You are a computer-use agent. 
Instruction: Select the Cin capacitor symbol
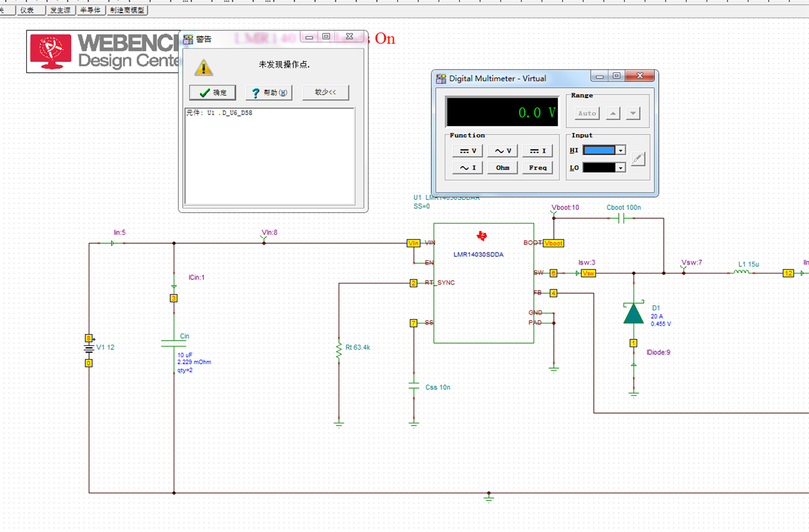click(x=174, y=343)
